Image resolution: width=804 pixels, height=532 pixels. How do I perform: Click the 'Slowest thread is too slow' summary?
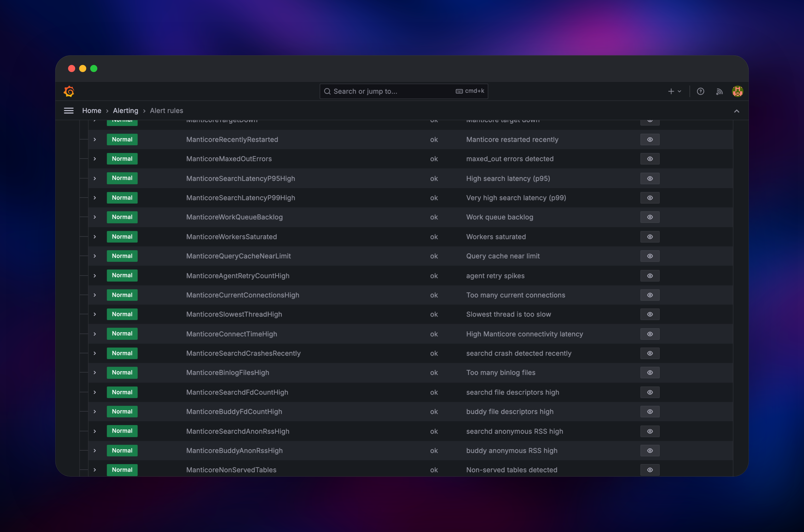point(509,314)
